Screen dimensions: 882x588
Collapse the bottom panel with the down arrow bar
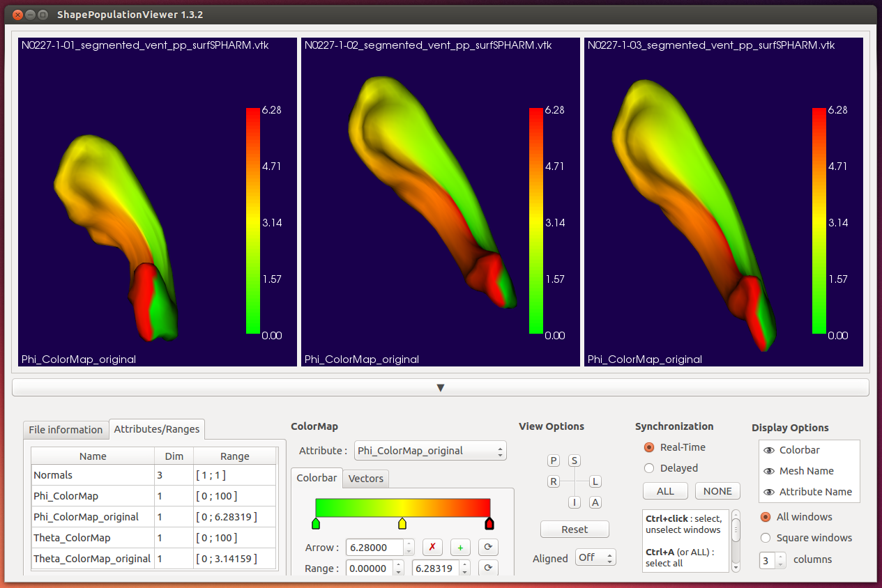point(441,387)
